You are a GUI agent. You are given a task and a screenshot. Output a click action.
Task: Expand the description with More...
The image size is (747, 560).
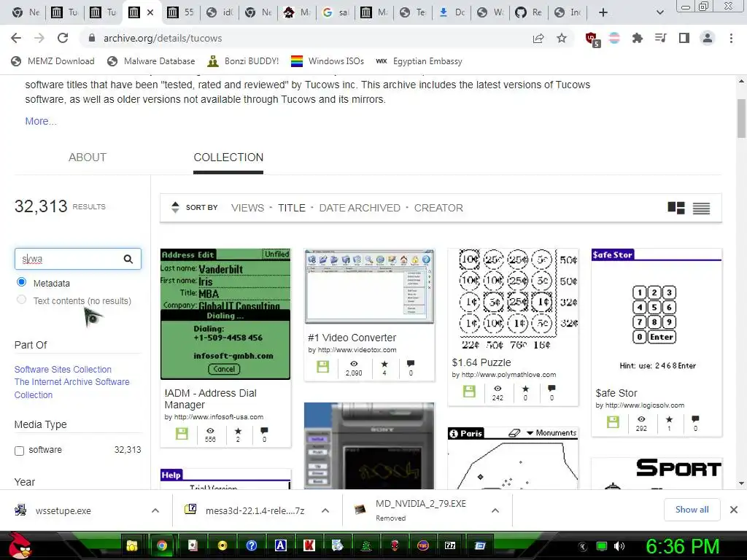click(41, 122)
